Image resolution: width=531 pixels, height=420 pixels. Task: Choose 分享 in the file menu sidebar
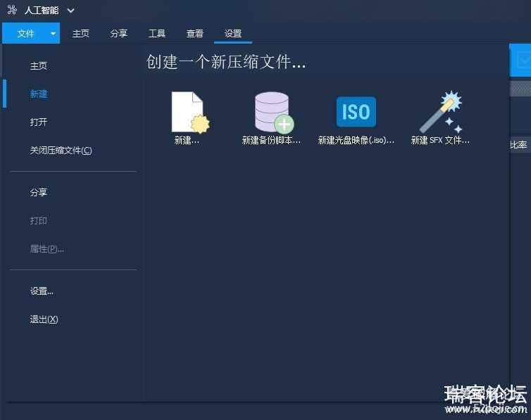coord(39,193)
